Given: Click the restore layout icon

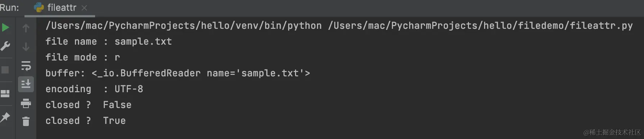Looking at the screenshot, I should click(5, 94).
